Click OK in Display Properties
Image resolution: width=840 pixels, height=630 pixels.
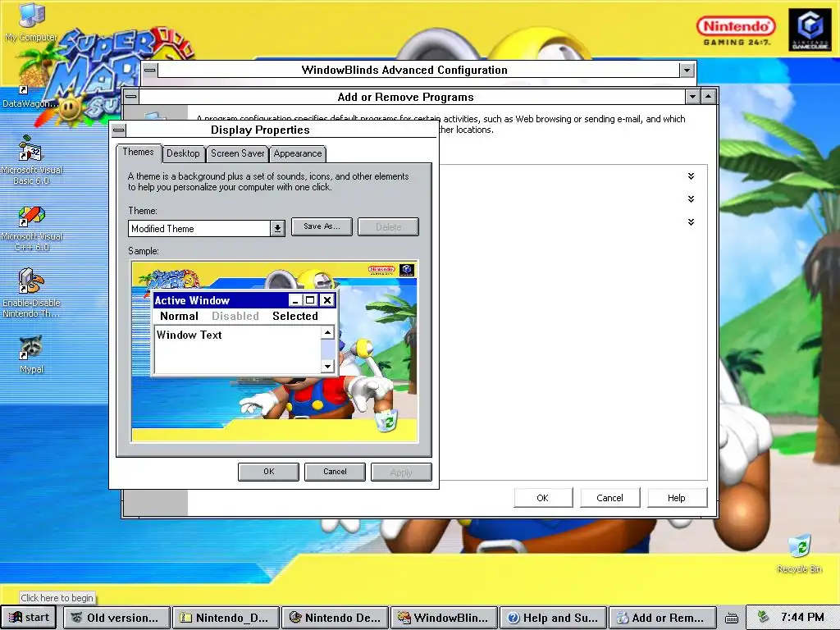pyautogui.click(x=268, y=472)
